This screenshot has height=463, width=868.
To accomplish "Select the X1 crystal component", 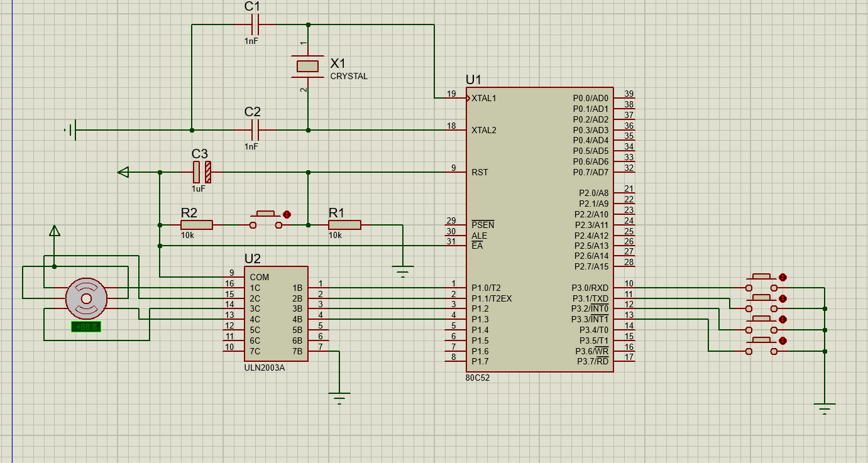I will [307, 66].
